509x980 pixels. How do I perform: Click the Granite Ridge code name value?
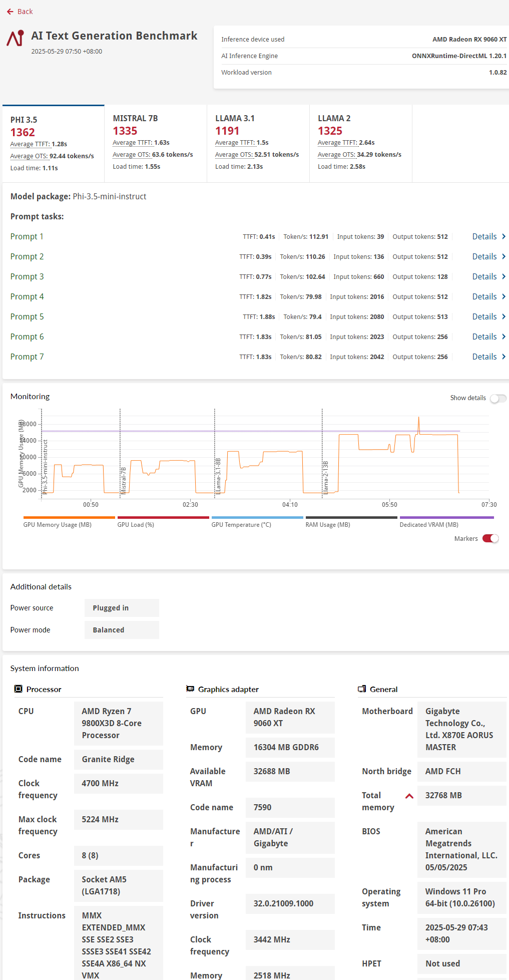tap(119, 759)
